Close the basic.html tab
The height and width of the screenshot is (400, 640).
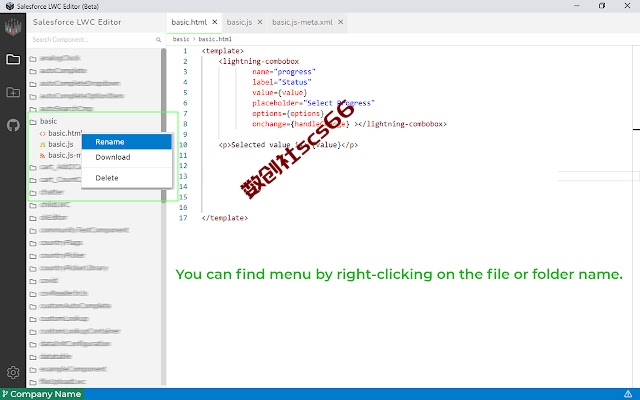click(215, 22)
